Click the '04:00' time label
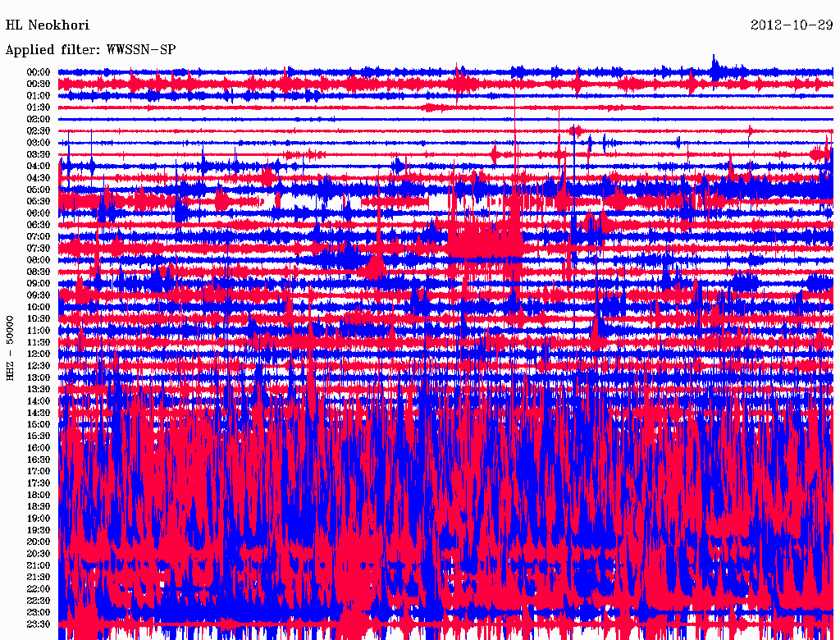This screenshot has width=840, height=640. (x=39, y=167)
